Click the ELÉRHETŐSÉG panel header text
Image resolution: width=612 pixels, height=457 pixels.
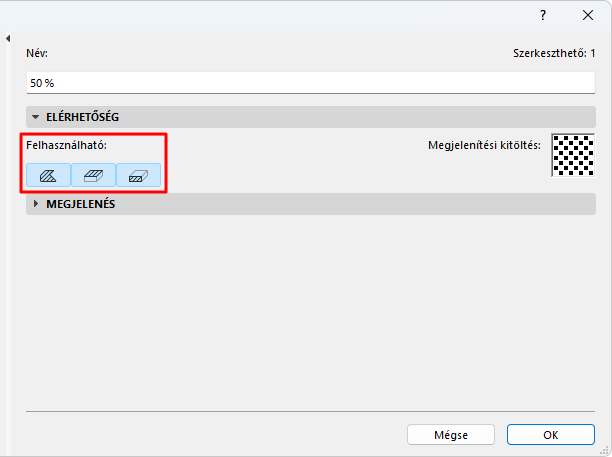[x=83, y=117]
